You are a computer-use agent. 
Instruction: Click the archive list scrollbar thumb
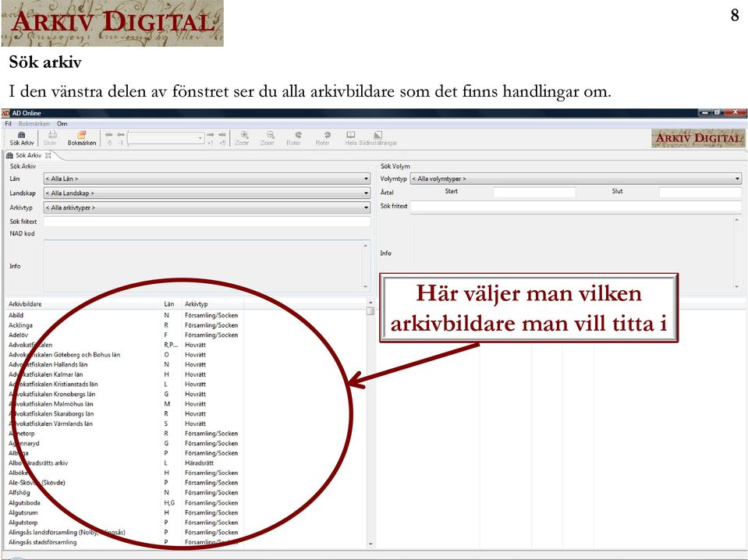[370, 311]
